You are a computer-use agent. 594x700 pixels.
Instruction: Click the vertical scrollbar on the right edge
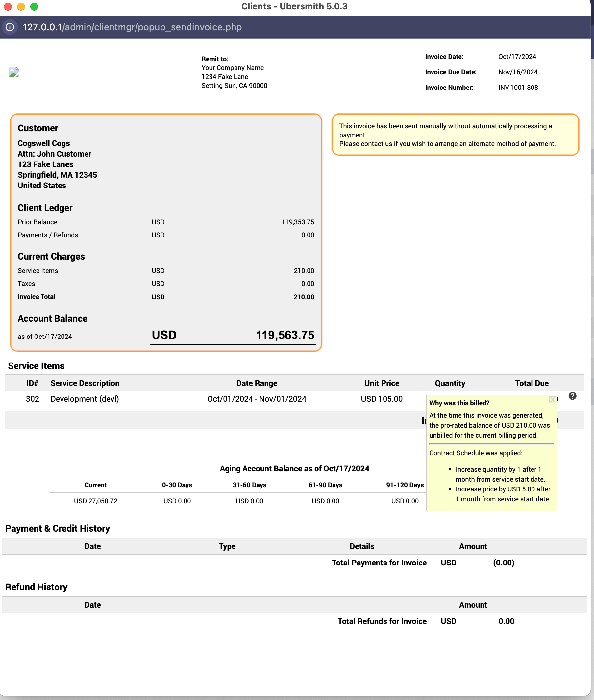(x=592, y=202)
